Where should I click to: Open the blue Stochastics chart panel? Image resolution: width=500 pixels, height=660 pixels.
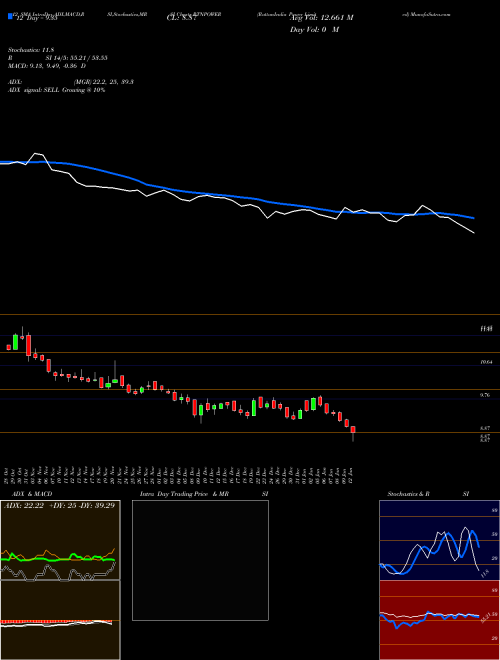tap(439, 540)
